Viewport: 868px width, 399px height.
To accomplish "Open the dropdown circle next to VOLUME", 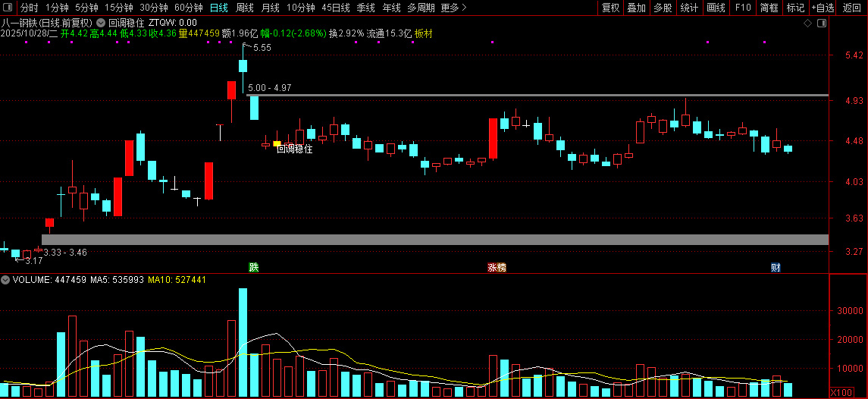I will (6, 280).
